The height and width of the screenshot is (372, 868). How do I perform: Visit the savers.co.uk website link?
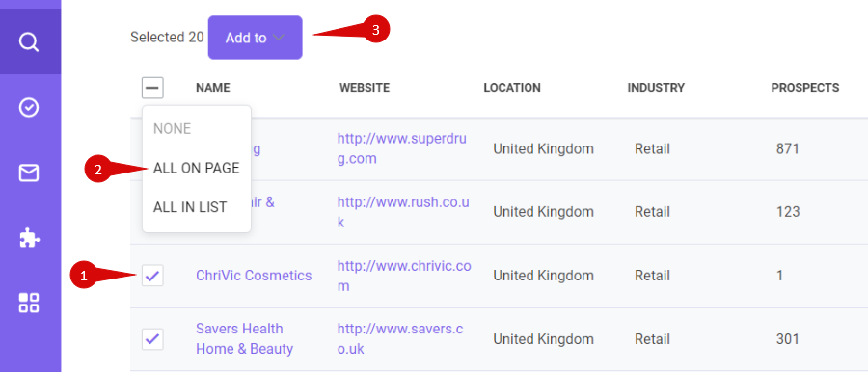[400, 339]
